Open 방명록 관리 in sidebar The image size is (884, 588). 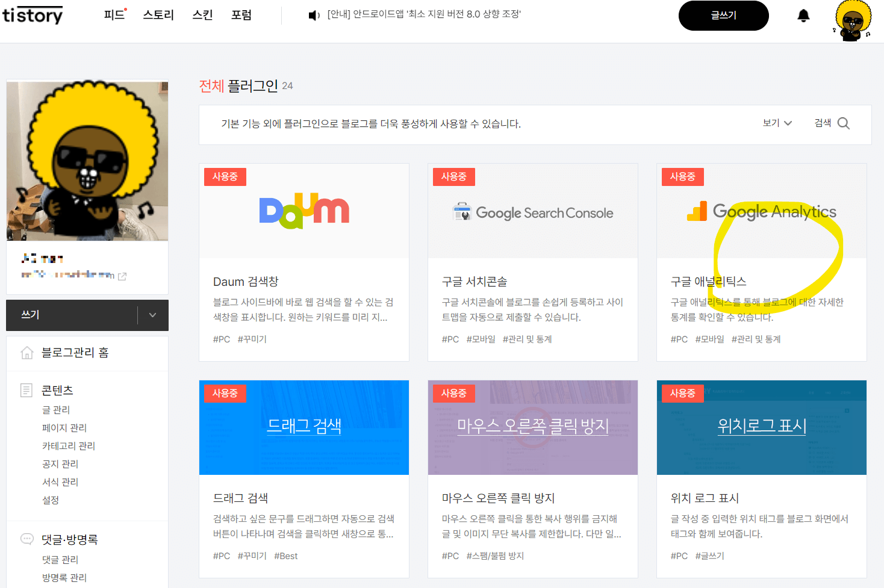click(x=64, y=578)
